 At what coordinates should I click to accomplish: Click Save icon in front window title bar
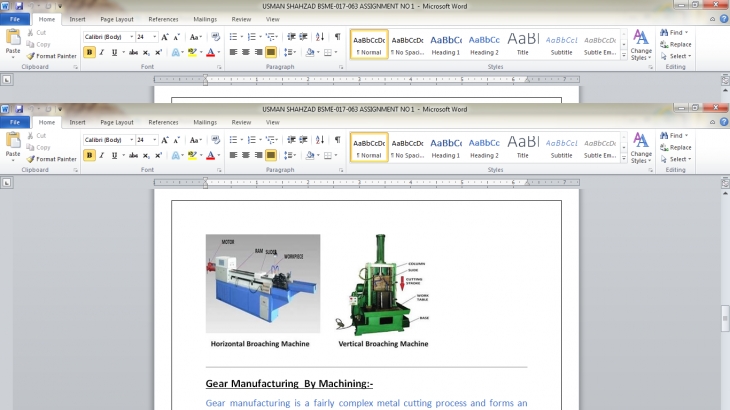pos(19,109)
